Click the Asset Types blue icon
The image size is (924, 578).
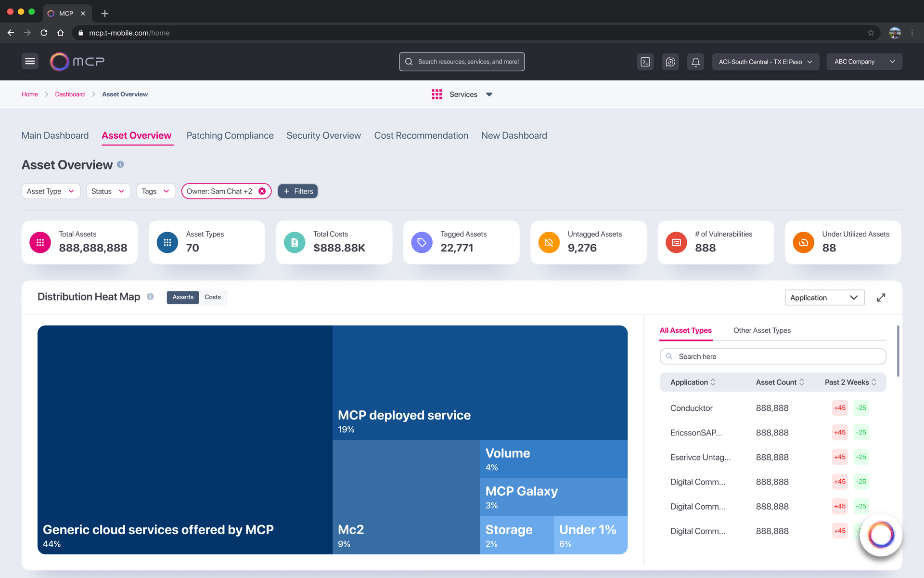[167, 242]
